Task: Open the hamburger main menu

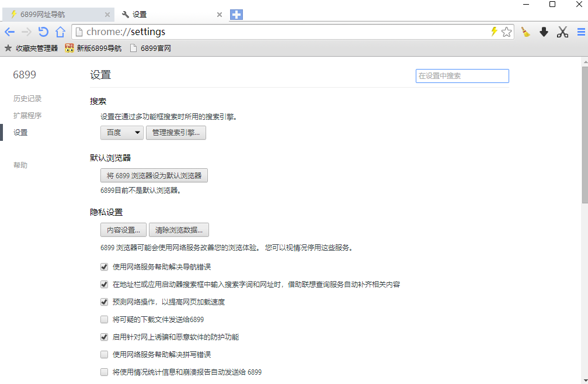Action: click(581, 32)
